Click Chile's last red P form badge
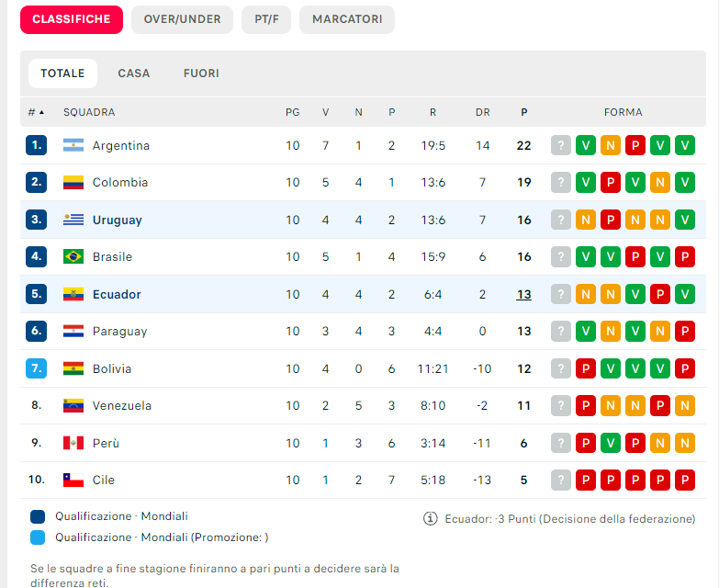The width and height of the screenshot is (719, 588). point(684,481)
